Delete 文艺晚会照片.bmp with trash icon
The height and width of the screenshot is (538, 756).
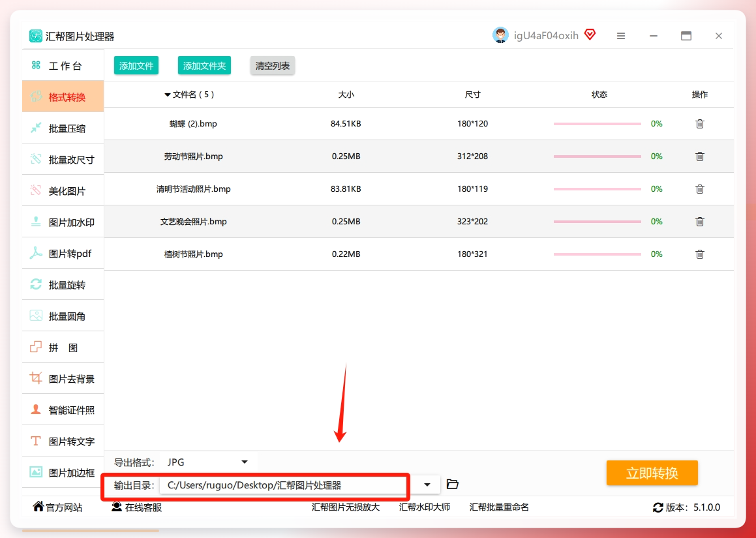click(700, 221)
